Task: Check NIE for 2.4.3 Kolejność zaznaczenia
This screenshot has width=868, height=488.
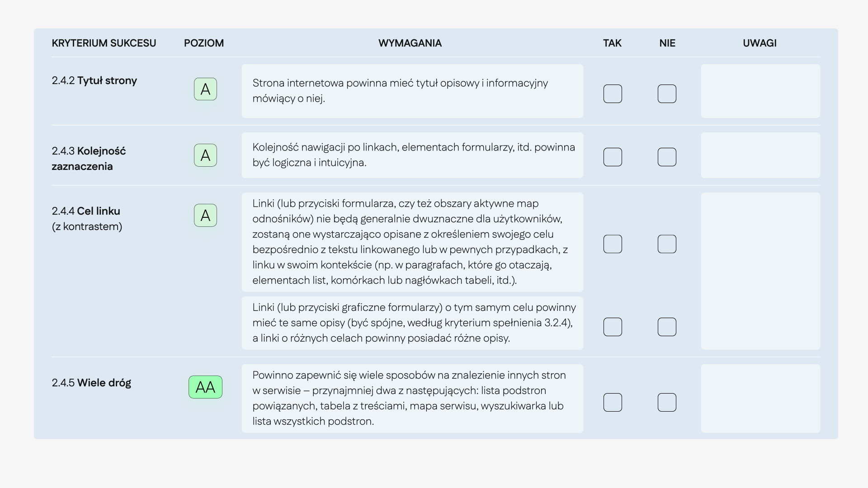Action: [x=667, y=157]
